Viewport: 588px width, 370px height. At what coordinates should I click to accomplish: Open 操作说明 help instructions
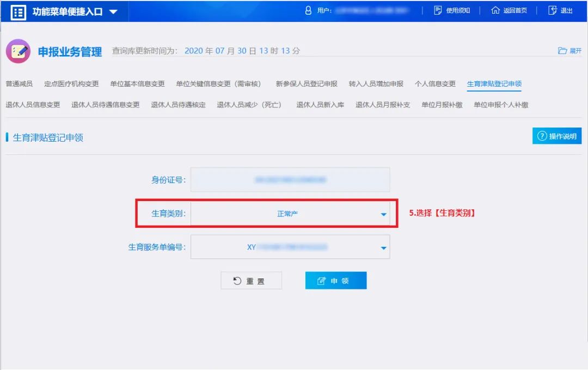(x=556, y=136)
